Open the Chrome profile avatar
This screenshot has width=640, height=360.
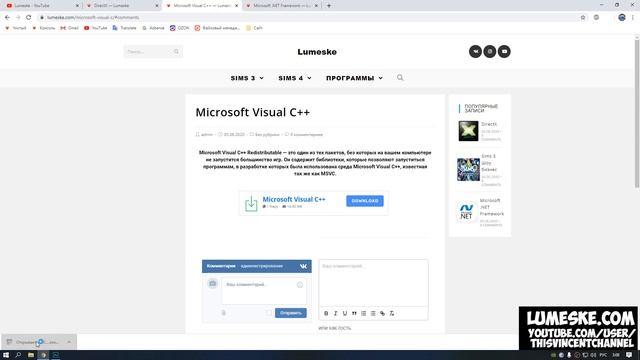click(622, 17)
